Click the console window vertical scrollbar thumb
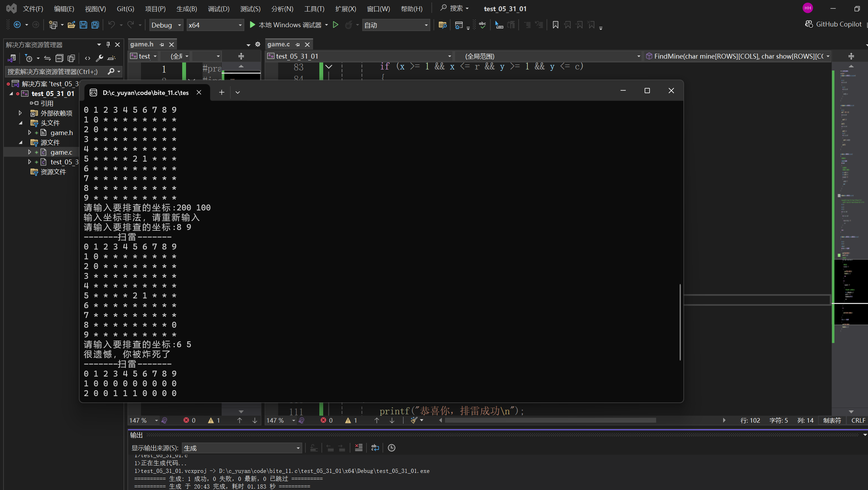This screenshot has width=868, height=490. click(680, 322)
